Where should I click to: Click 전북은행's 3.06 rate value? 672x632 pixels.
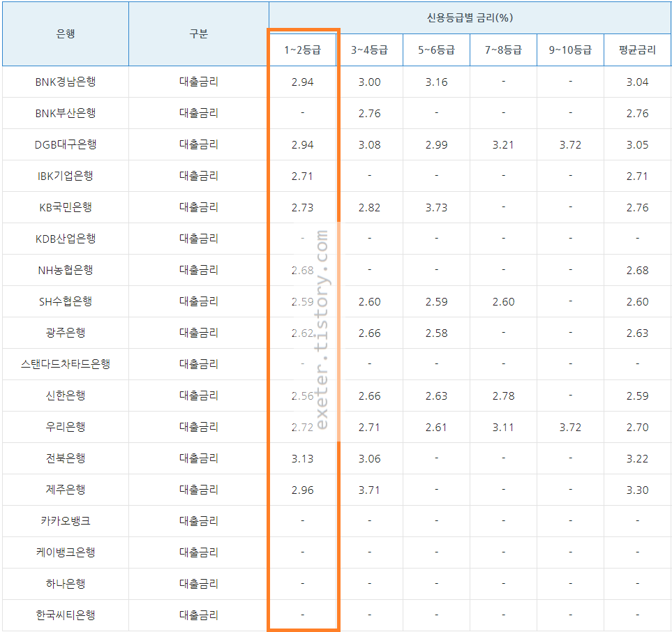(x=369, y=458)
